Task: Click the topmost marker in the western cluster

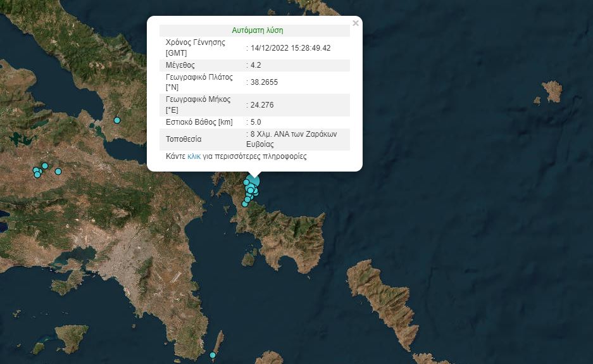Action: click(45, 166)
